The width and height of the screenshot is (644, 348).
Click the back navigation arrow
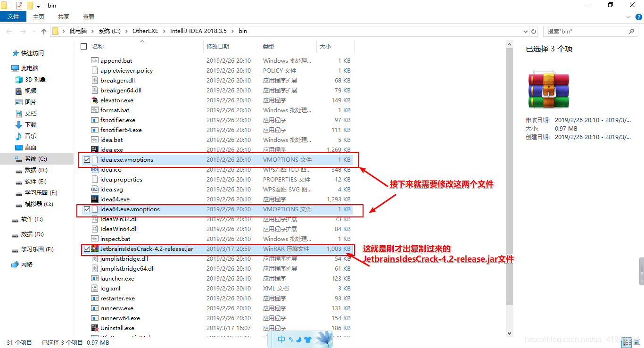click(9, 31)
